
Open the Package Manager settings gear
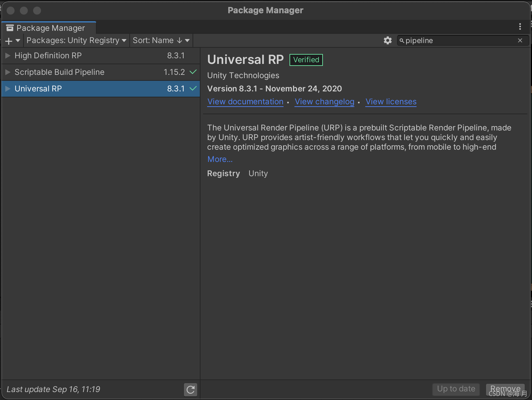388,40
